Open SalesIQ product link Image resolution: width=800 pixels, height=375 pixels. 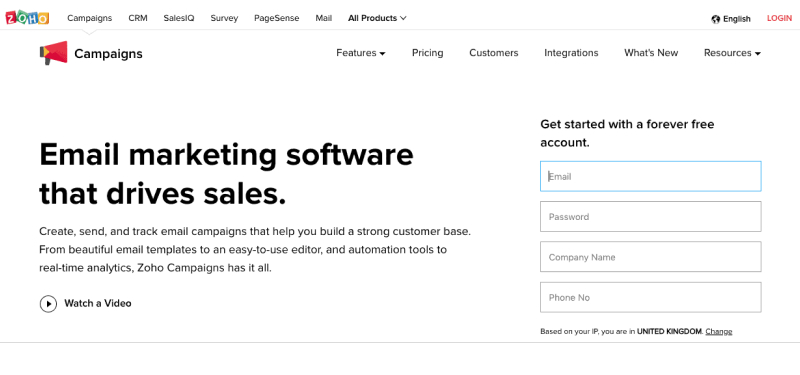179,18
